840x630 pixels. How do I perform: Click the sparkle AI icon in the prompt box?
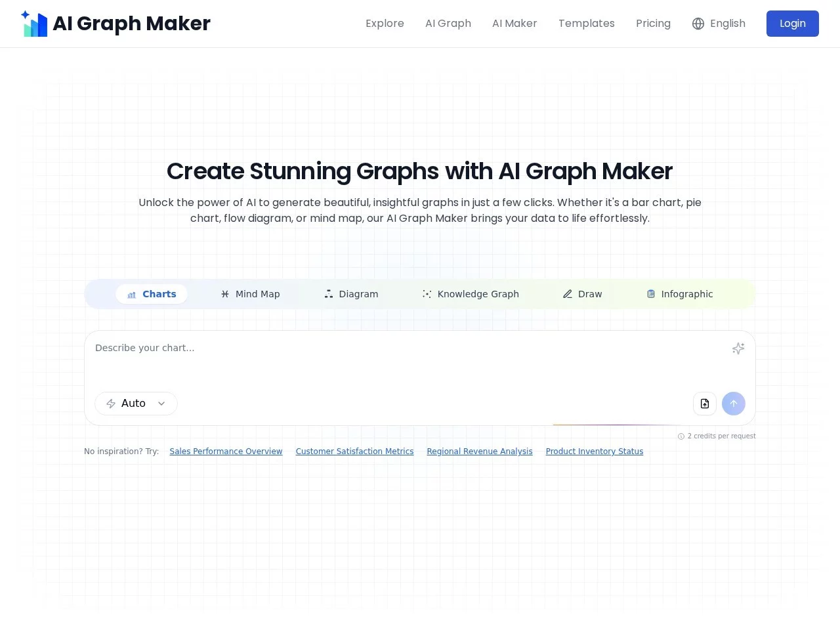tap(738, 348)
